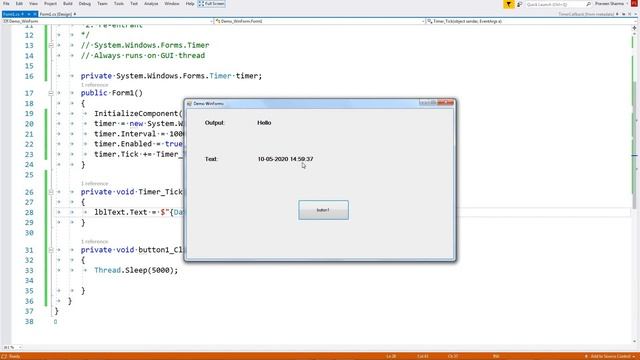Open the Window menu
The width and height of the screenshot is (640, 360).
(x=171, y=4)
